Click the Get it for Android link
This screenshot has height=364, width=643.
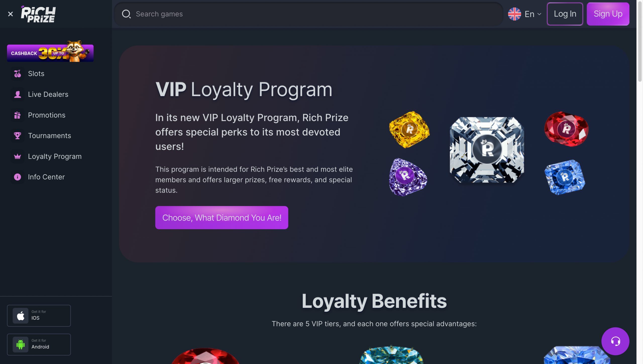[39, 344]
